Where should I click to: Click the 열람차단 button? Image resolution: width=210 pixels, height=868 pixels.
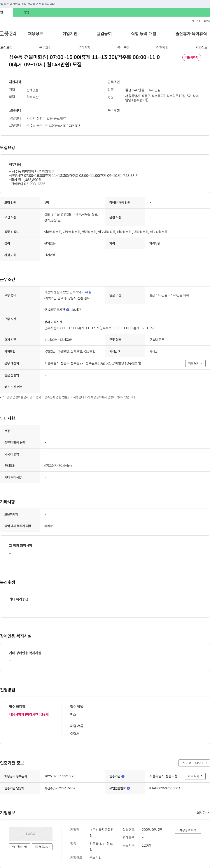click(42, 847)
